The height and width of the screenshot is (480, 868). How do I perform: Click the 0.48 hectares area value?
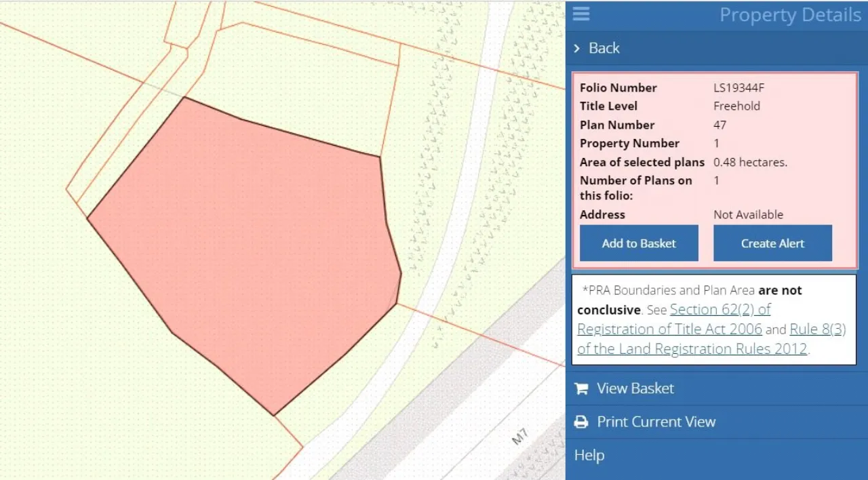click(750, 162)
